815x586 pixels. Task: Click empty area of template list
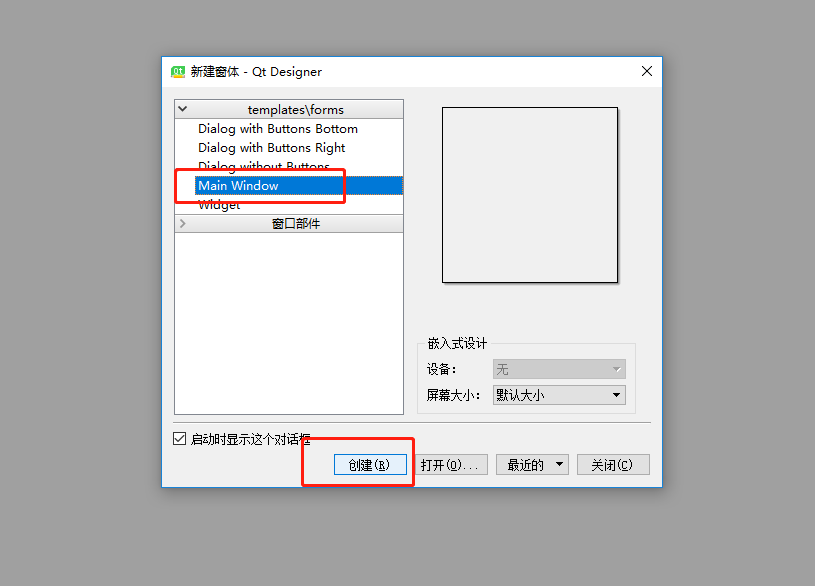(289, 322)
